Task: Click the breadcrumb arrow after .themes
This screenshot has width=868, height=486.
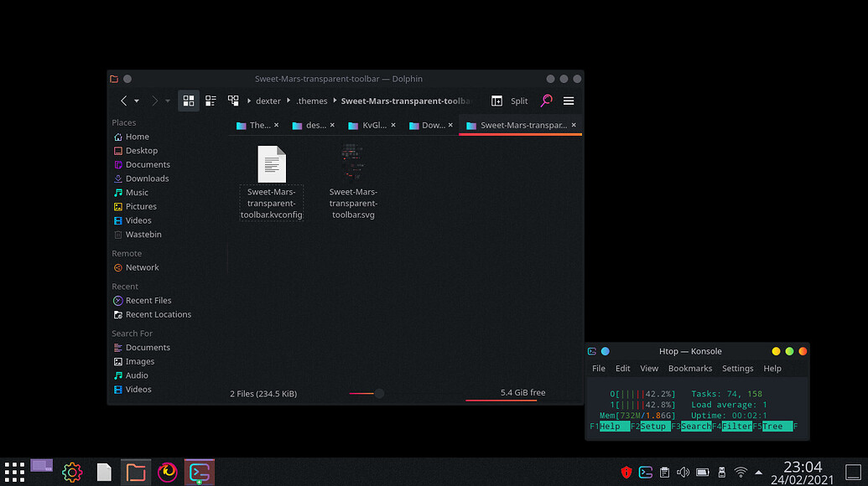Action: click(334, 101)
